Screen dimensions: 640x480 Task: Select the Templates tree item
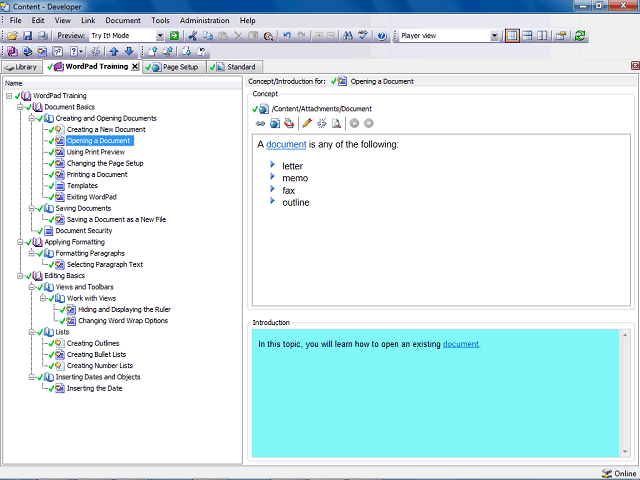coord(82,186)
